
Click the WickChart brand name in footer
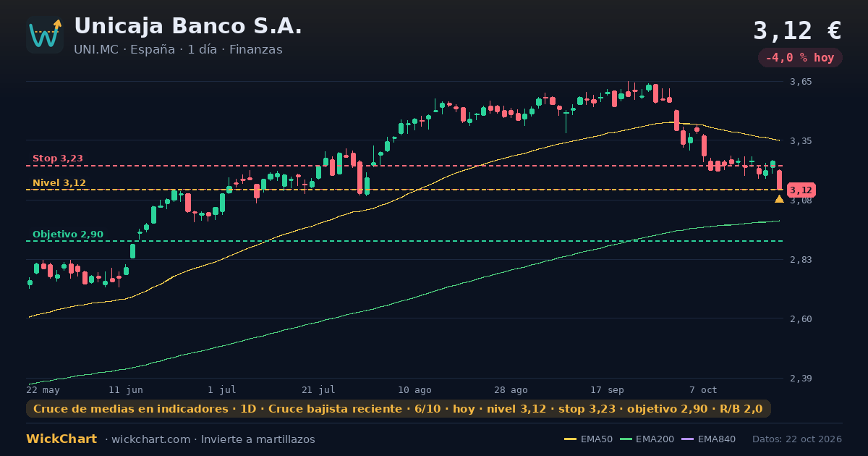point(61,439)
